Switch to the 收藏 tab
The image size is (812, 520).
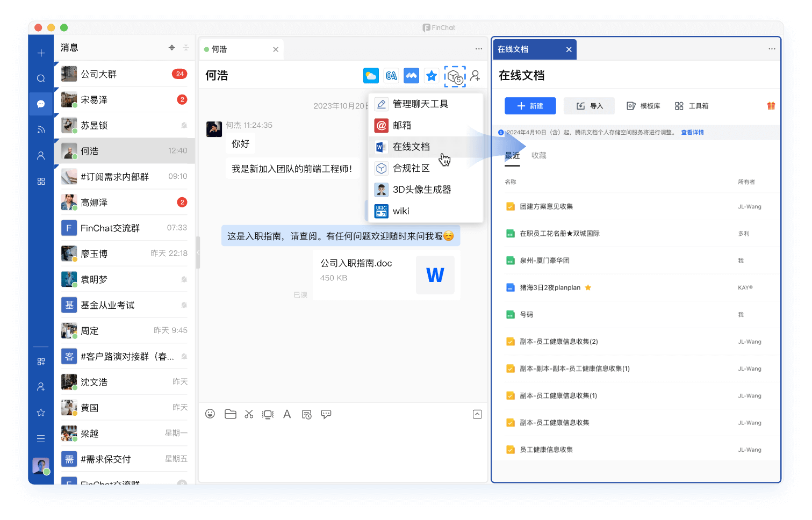click(538, 155)
